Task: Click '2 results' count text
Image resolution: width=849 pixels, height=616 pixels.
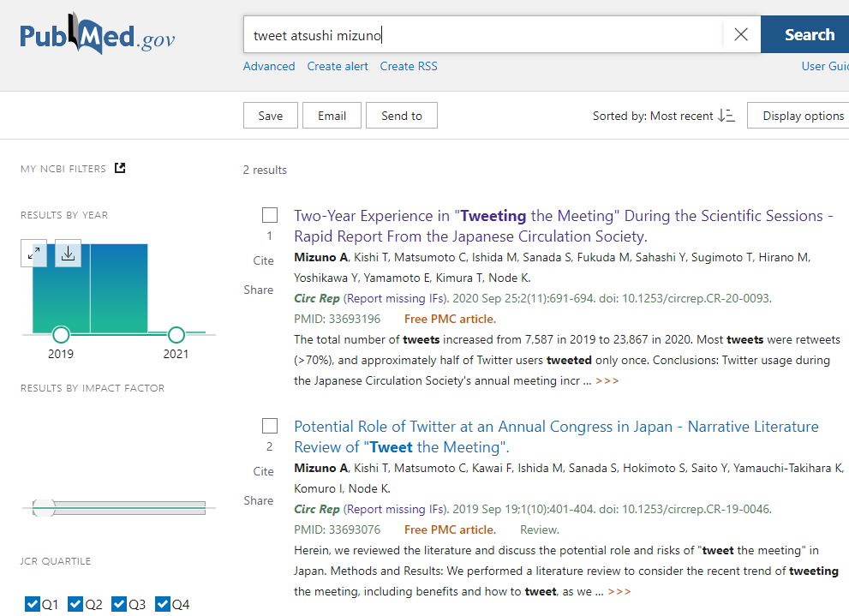Action: (265, 170)
